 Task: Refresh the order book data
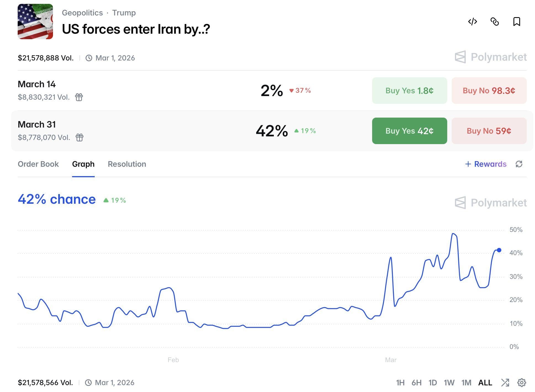coord(519,164)
